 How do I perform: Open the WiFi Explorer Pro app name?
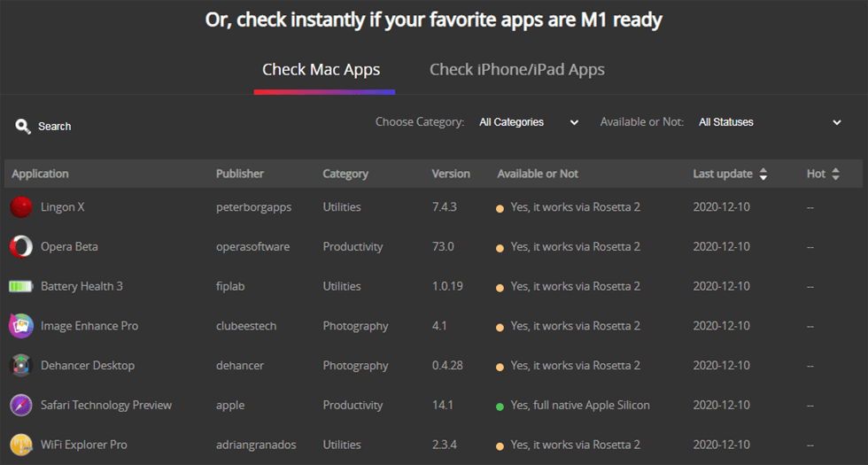[83, 445]
